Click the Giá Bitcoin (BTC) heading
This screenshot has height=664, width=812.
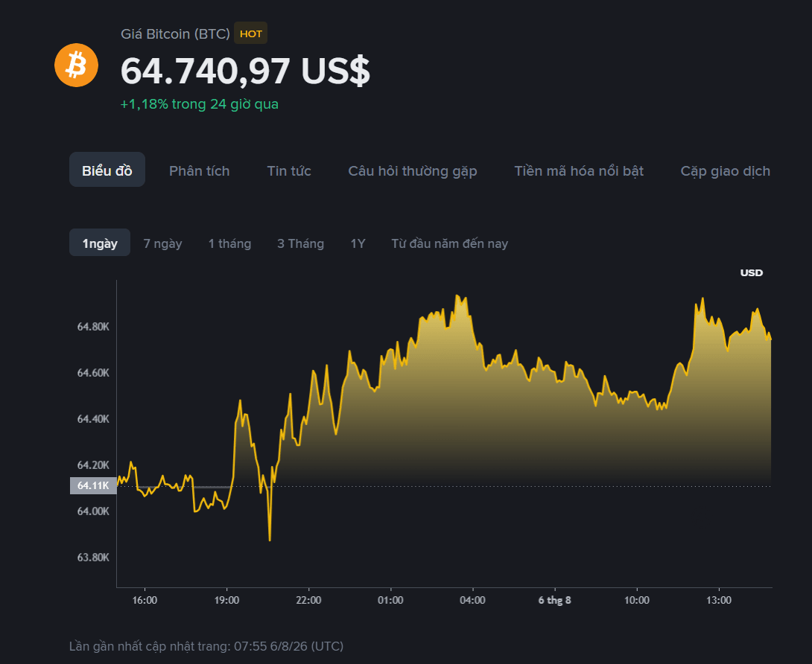click(175, 33)
